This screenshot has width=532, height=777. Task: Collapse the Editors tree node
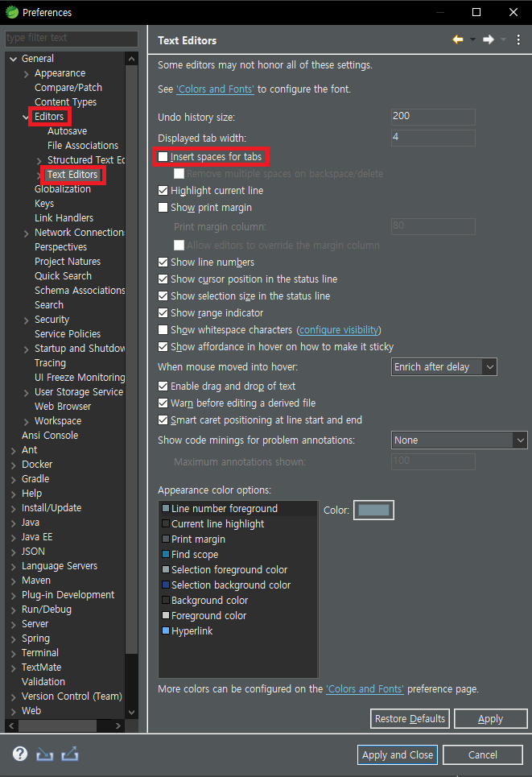click(26, 117)
